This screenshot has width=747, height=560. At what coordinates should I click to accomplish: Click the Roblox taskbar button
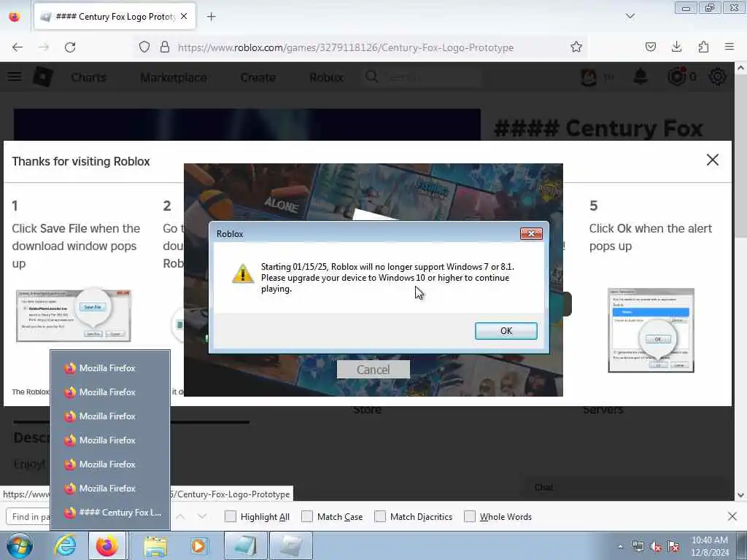(291, 545)
